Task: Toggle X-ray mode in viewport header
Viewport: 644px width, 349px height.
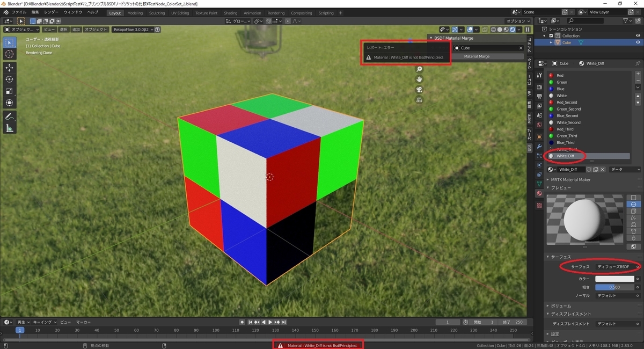Action: tap(485, 30)
